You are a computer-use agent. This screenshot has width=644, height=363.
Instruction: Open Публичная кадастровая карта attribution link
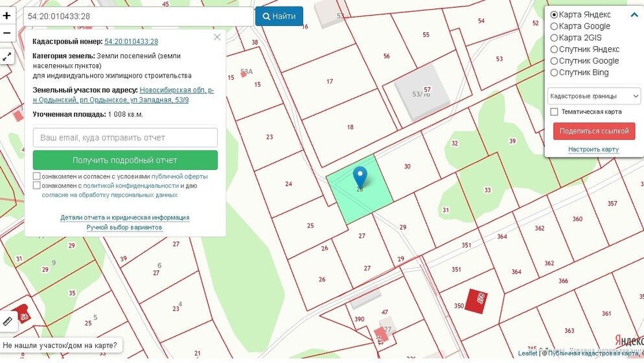point(595,353)
